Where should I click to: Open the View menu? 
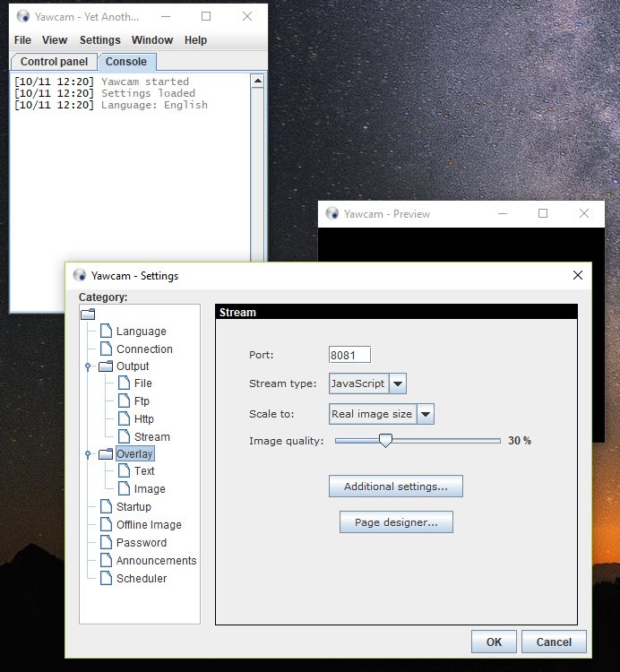55,39
